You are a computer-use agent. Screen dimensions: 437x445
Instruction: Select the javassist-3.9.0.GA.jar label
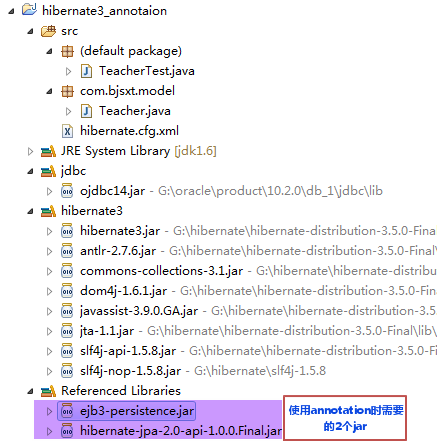[x=139, y=311]
